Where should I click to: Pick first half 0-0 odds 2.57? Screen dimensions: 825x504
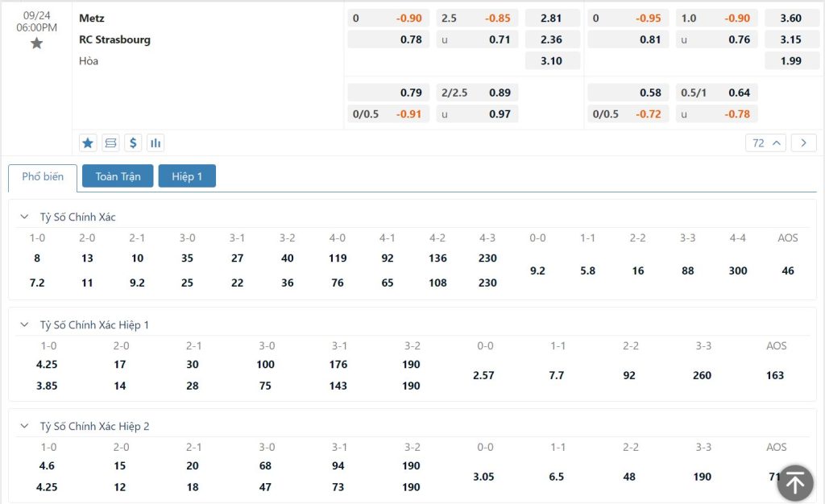tap(483, 375)
